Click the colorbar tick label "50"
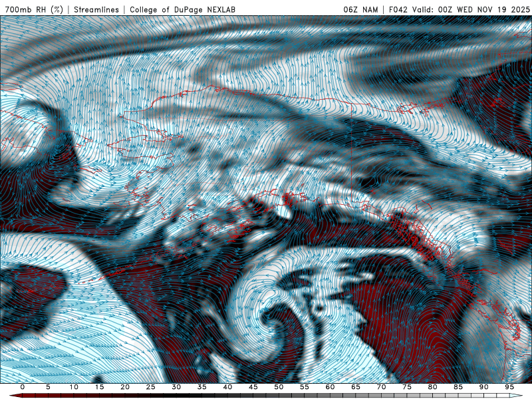The image size is (532, 399). point(279,387)
